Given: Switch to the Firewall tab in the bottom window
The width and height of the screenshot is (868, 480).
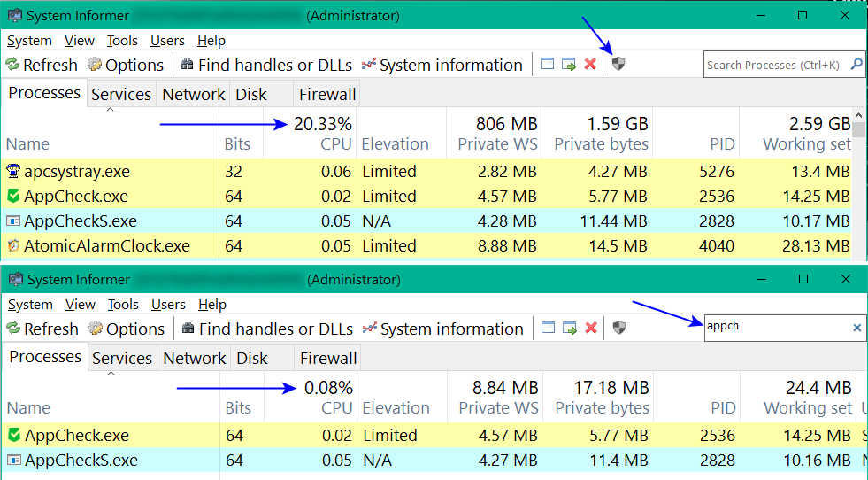Looking at the screenshot, I should tap(328, 358).
